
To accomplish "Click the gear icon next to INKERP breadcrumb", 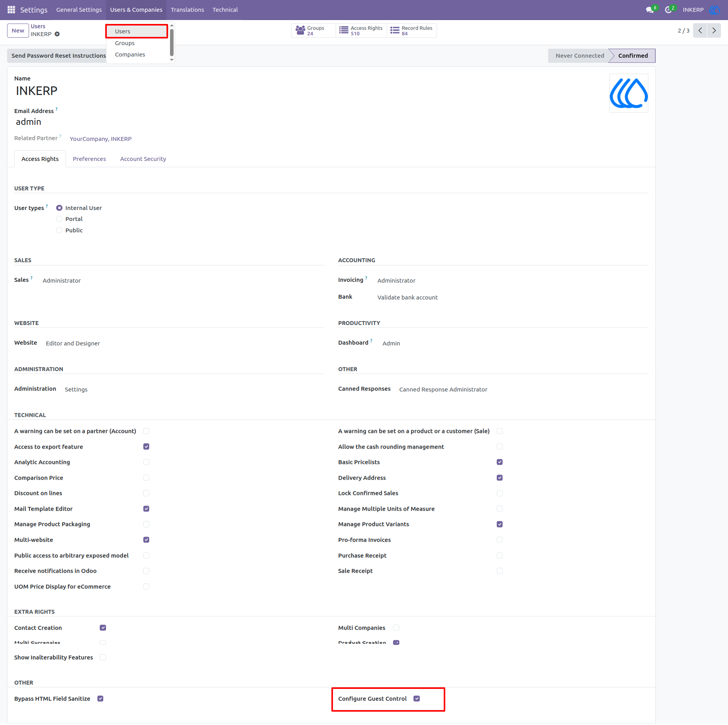I will click(x=57, y=34).
